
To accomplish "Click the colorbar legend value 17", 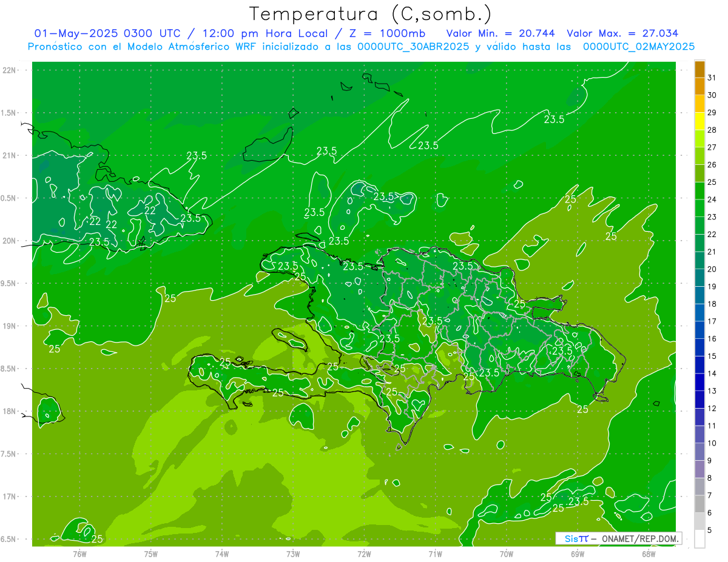I will point(712,321).
